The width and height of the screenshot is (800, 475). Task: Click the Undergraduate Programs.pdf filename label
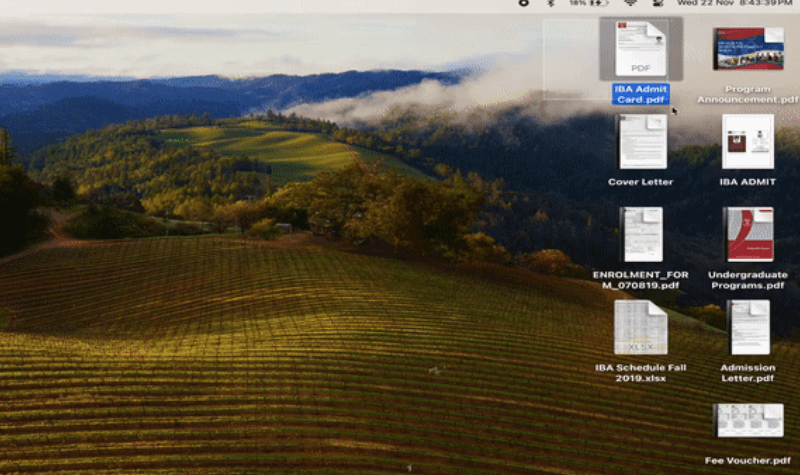pos(748,280)
